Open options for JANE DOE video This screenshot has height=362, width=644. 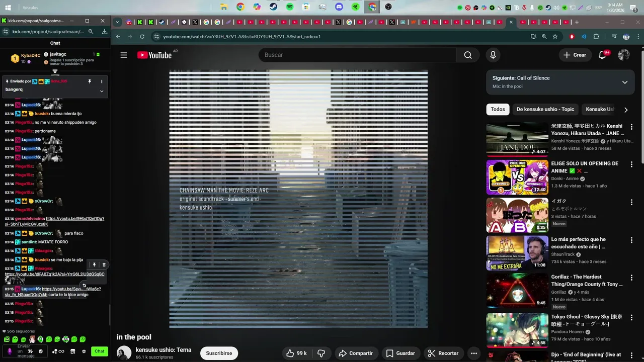click(x=631, y=127)
